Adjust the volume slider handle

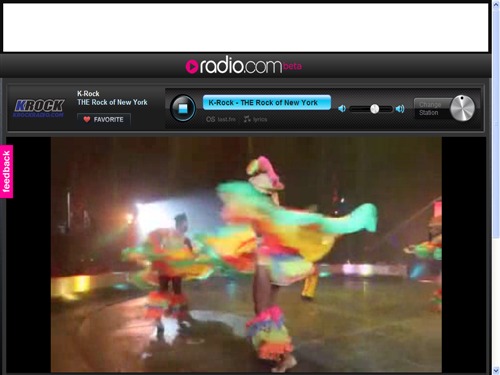375,109
